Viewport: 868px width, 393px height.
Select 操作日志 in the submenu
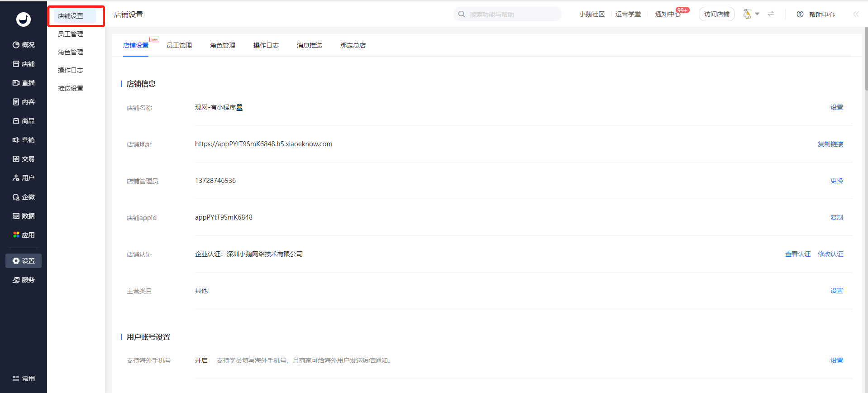click(x=71, y=70)
